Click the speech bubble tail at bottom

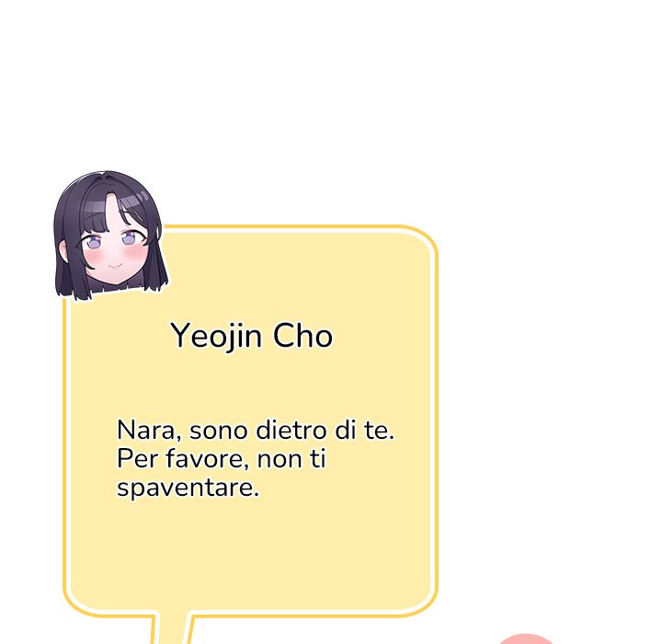click(x=172, y=628)
